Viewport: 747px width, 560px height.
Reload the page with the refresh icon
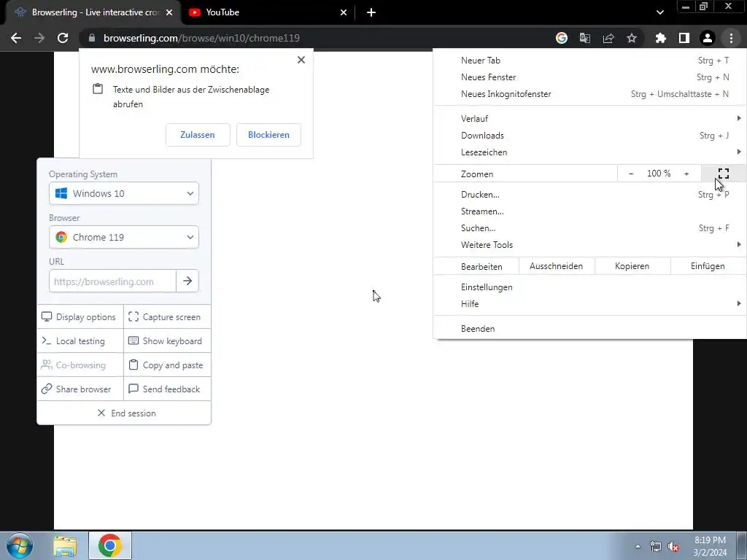[x=63, y=38]
